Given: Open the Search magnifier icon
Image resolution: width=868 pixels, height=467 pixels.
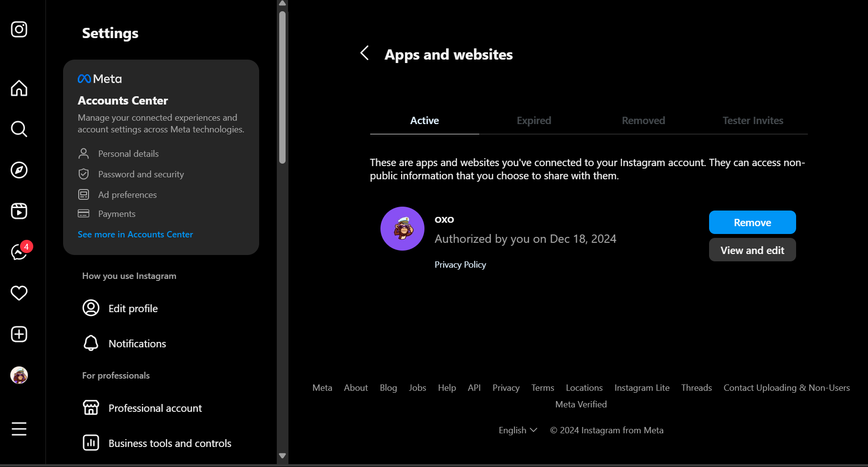Looking at the screenshot, I should 19,129.
